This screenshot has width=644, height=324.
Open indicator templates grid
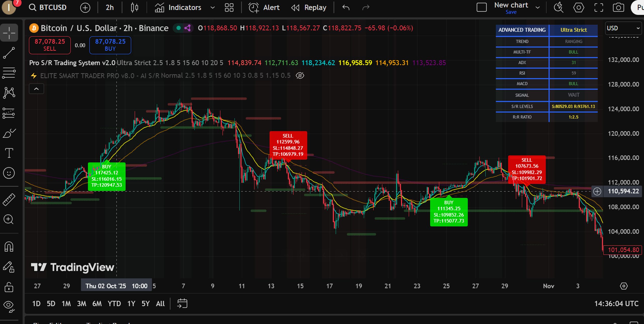[229, 8]
